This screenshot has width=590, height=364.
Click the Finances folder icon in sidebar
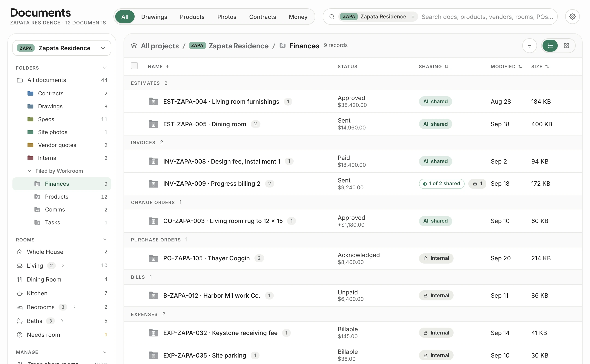coord(37,184)
